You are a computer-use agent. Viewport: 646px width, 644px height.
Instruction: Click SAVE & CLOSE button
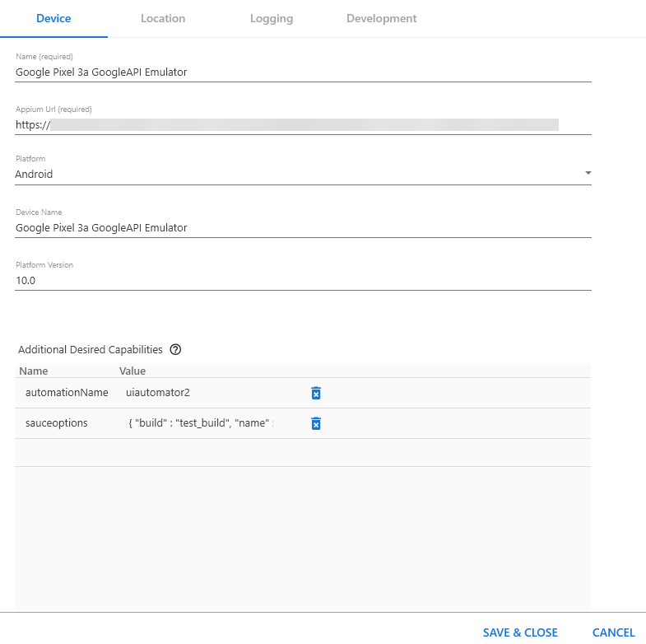520,632
